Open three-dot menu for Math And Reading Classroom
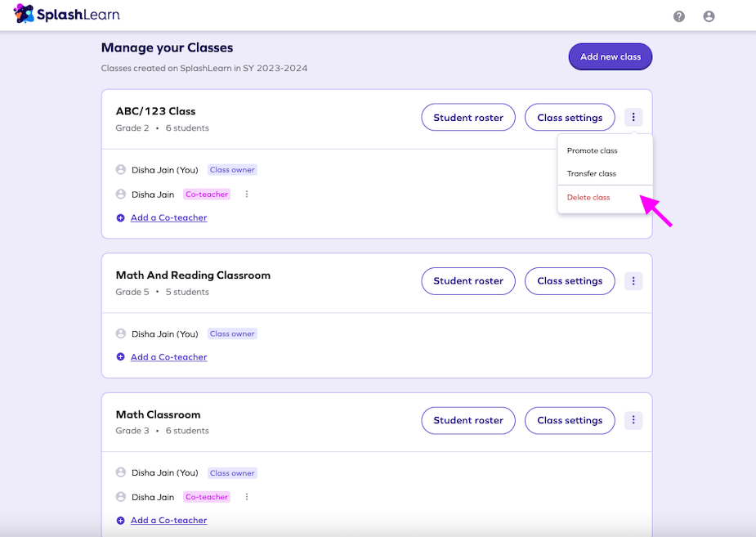The height and width of the screenshot is (537, 756). 633,281
